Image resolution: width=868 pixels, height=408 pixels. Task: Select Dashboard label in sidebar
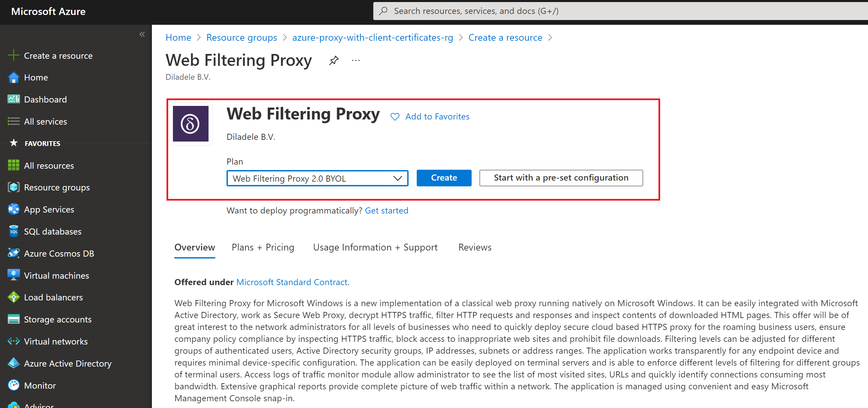45,99
